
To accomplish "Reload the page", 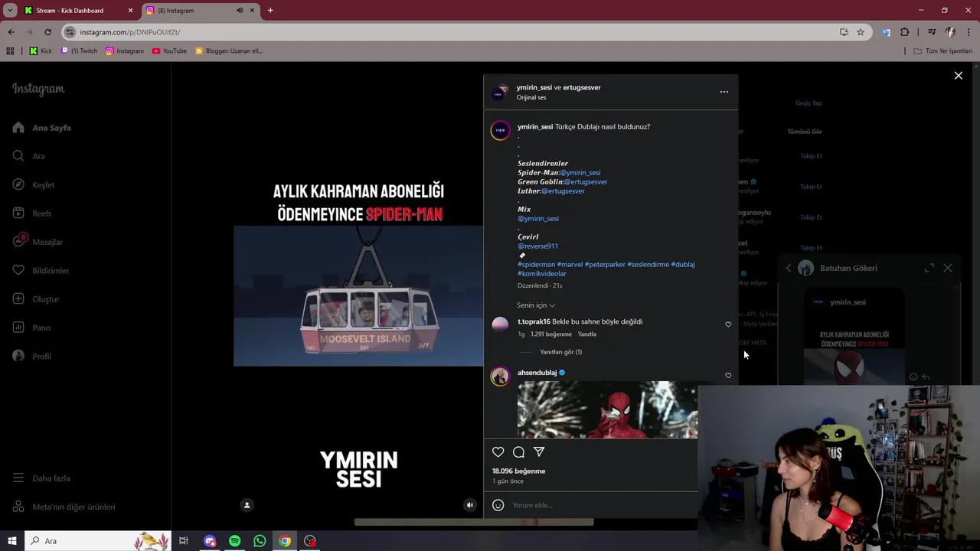I will coord(47,32).
